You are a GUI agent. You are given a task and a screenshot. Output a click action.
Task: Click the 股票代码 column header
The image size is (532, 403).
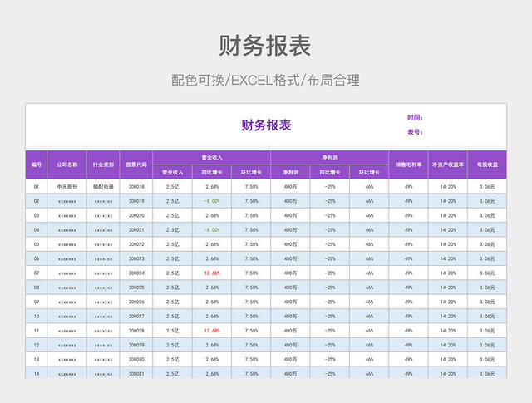coord(136,165)
